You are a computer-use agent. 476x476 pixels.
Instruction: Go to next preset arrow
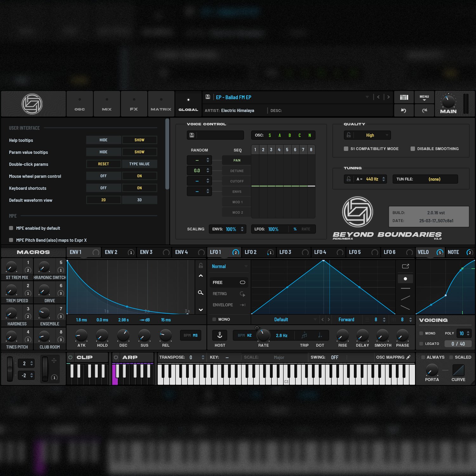click(388, 97)
